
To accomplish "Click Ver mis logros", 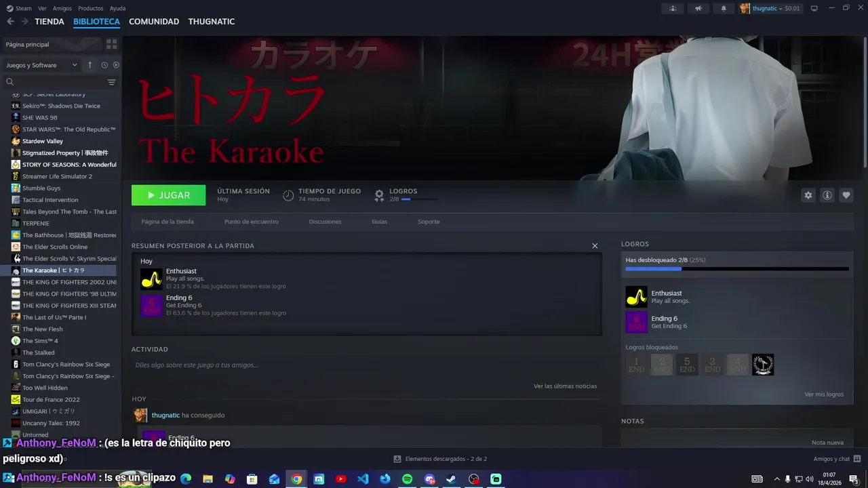I will (824, 394).
